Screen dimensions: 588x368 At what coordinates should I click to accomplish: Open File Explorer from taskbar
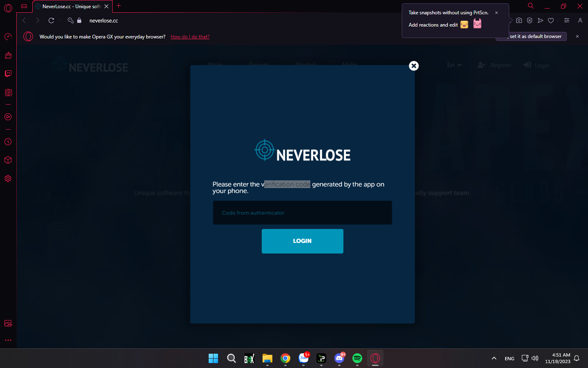pos(267,359)
